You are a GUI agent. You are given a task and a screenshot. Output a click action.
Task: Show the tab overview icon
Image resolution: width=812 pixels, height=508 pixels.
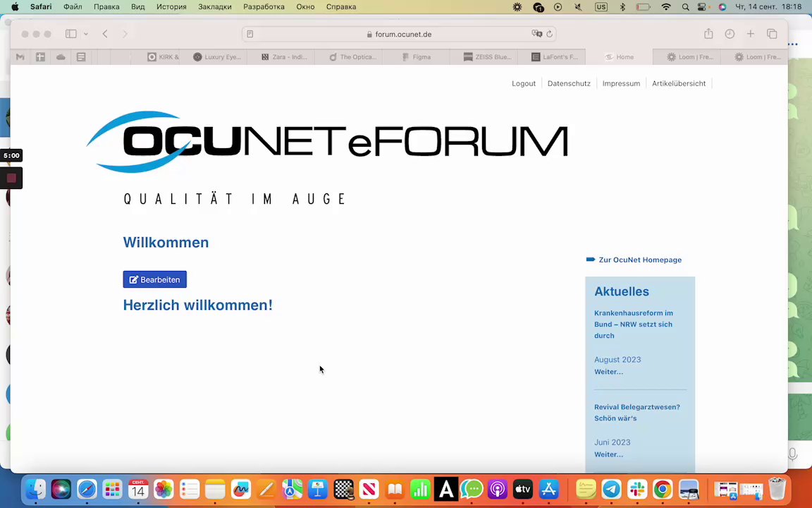click(772, 34)
